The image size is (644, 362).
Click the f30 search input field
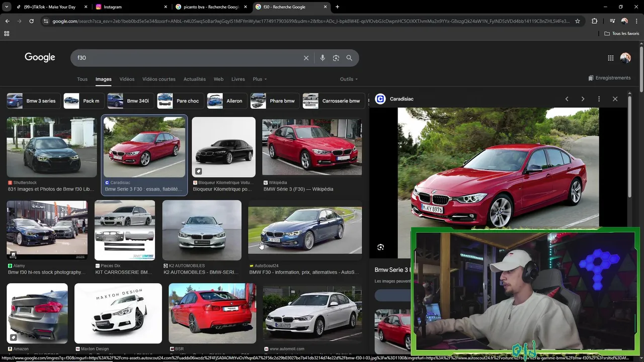[186, 58]
